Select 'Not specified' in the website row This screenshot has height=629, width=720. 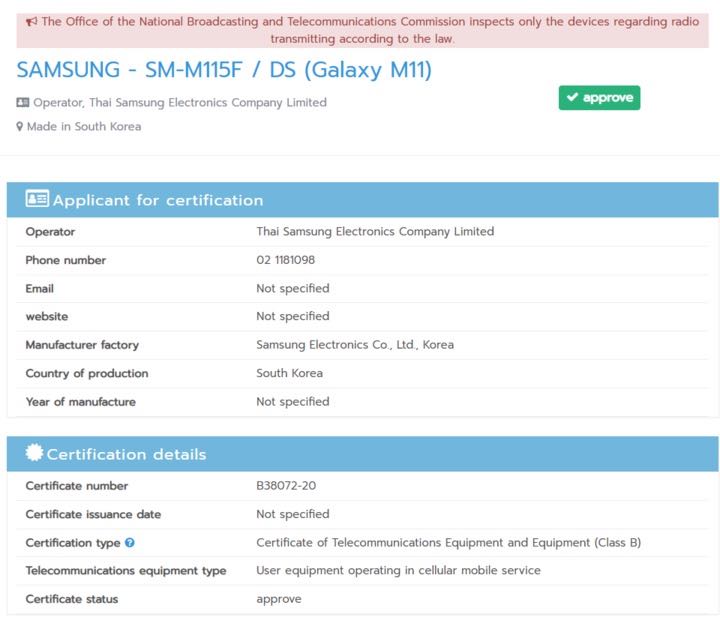tap(293, 316)
